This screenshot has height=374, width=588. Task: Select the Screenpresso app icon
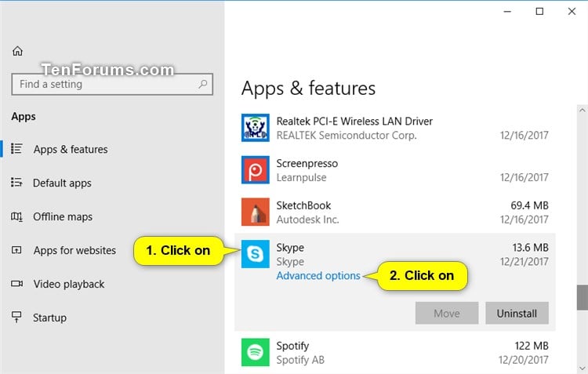click(x=255, y=170)
